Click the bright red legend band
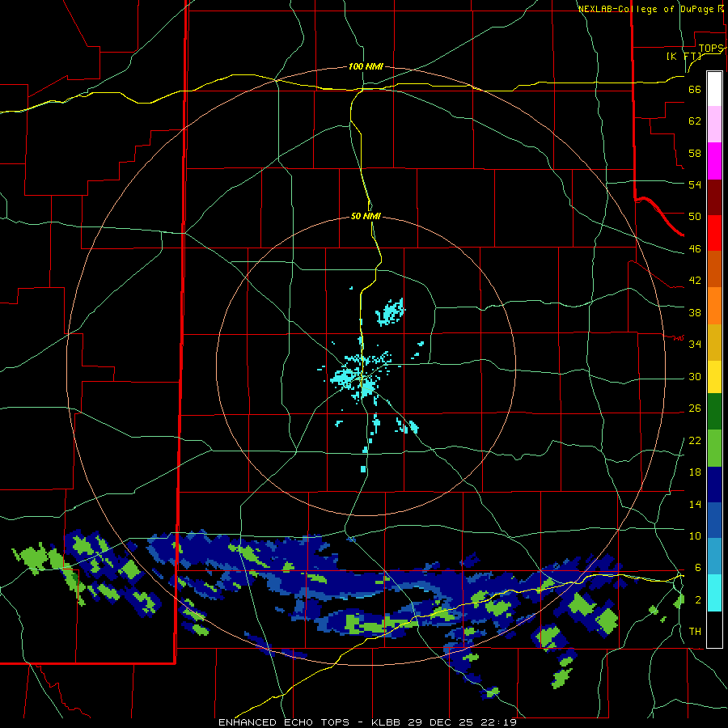The height and width of the screenshot is (728, 728). pos(714,233)
